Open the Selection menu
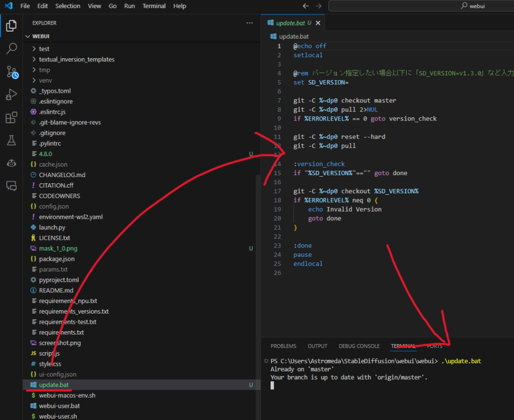The height and width of the screenshot is (420, 514). click(68, 6)
